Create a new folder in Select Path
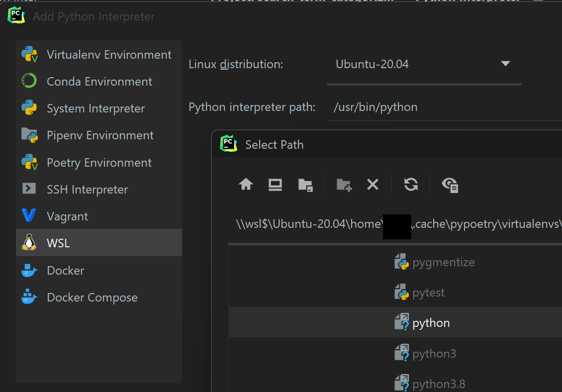Screen dimensions: 562x392 pyautogui.click(x=344, y=185)
